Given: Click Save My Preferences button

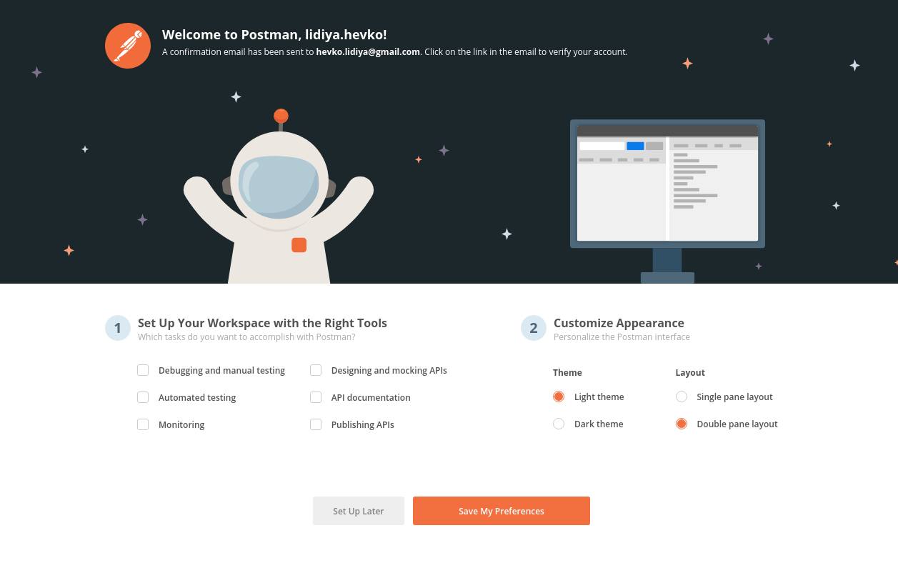Looking at the screenshot, I should [x=502, y=511].
